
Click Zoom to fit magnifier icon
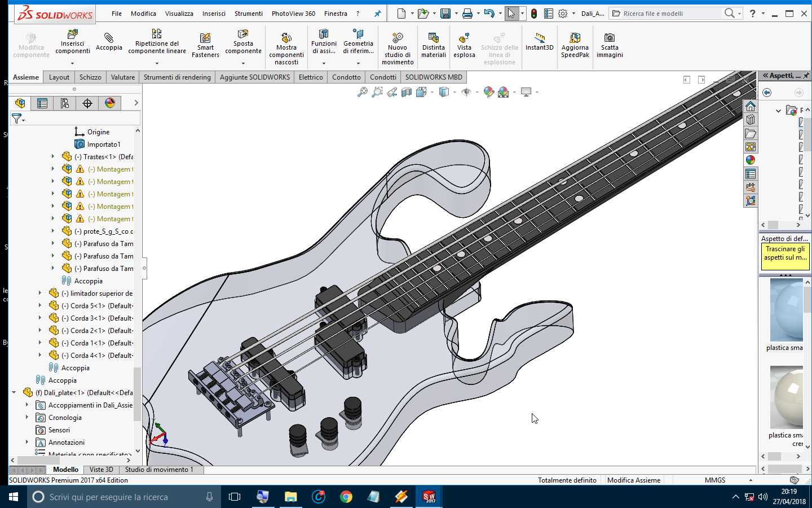coord(362,92)
